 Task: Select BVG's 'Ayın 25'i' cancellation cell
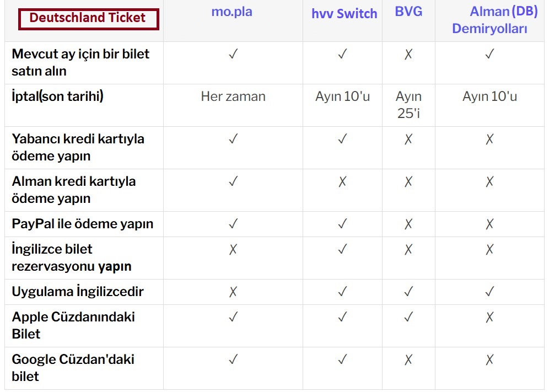(408, 105)
